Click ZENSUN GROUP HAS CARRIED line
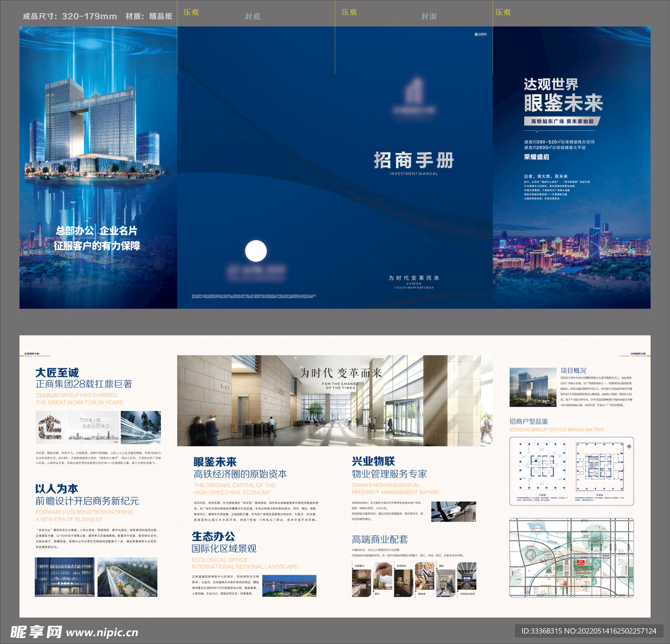Viewport: 670px width, 644px height. coord(76,395)
